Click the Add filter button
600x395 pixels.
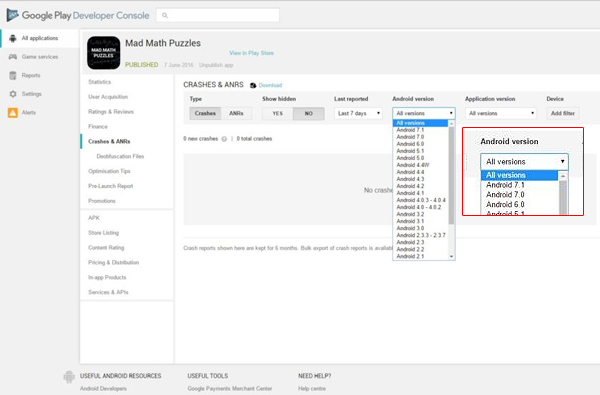tap(563, 113)
